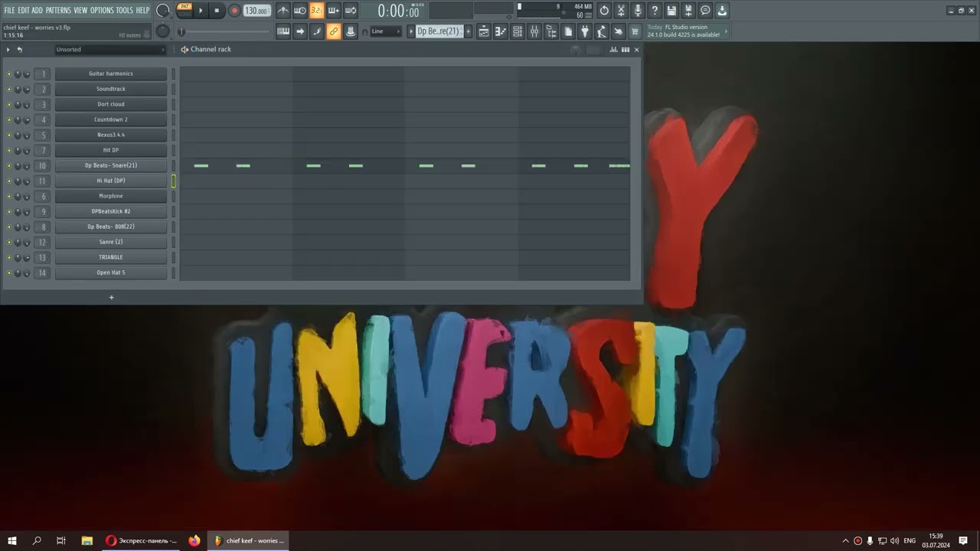Open the shopping cart icon
980x551 pixels.
(x=635, y=31)
